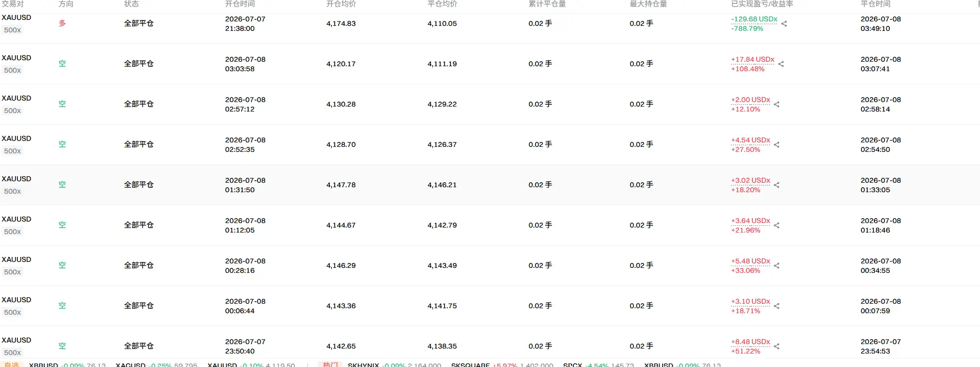Open SPCX ticker showing -4.54%

(598, 365)
